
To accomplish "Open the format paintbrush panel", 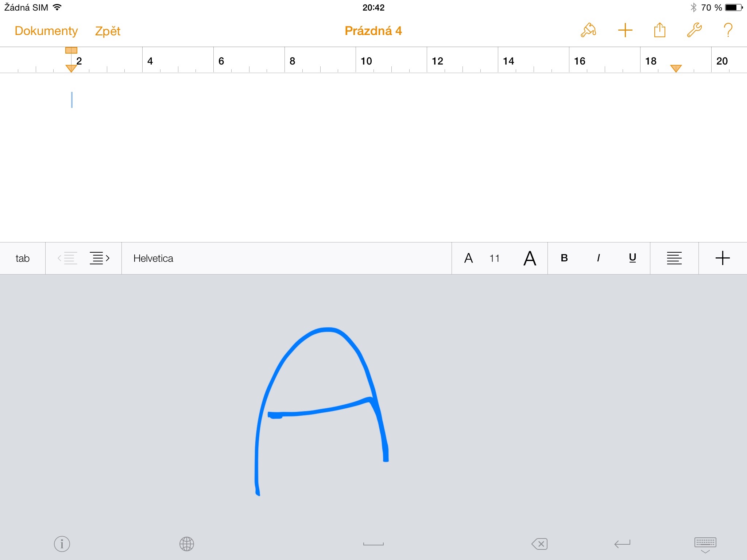I will coord(588,30).
